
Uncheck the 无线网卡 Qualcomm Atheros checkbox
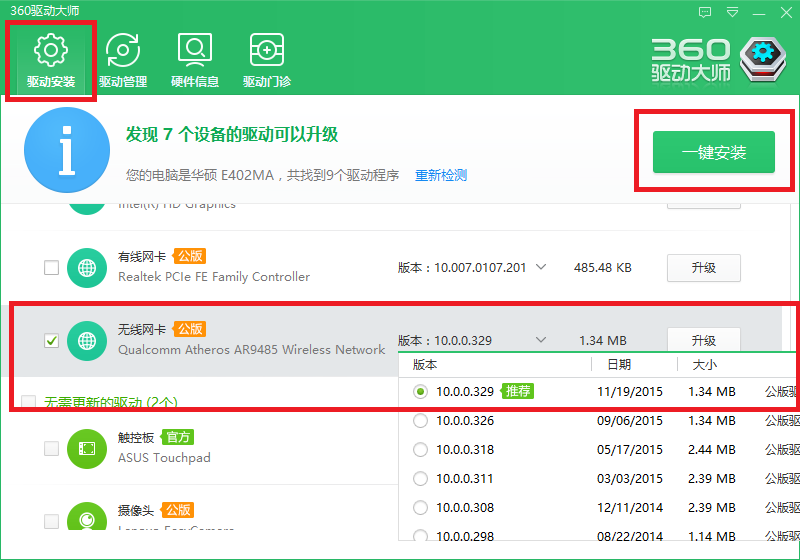point(51,340)
